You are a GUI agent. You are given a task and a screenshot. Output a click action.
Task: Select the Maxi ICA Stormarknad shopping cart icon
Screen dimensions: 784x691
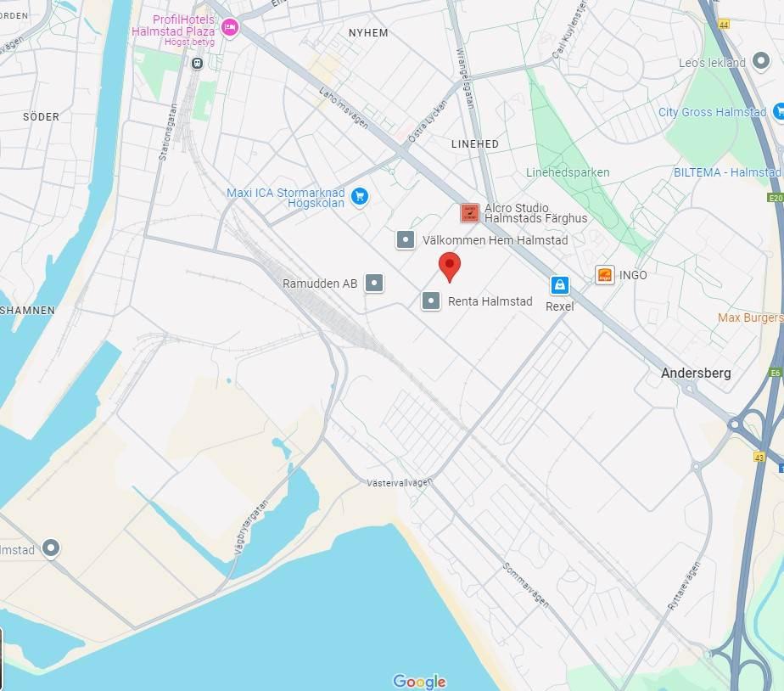point(360,197)
